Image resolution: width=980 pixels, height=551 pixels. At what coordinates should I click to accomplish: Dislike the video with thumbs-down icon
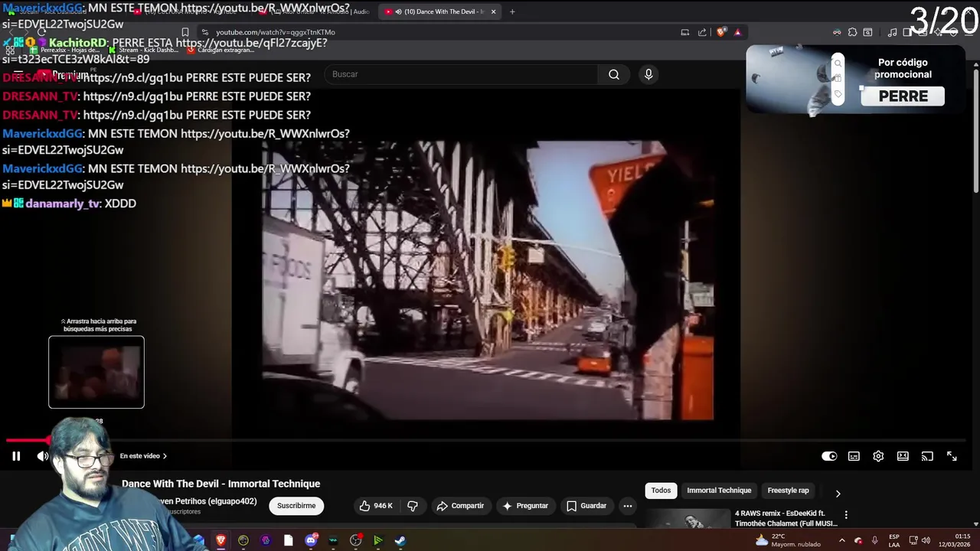413,506
